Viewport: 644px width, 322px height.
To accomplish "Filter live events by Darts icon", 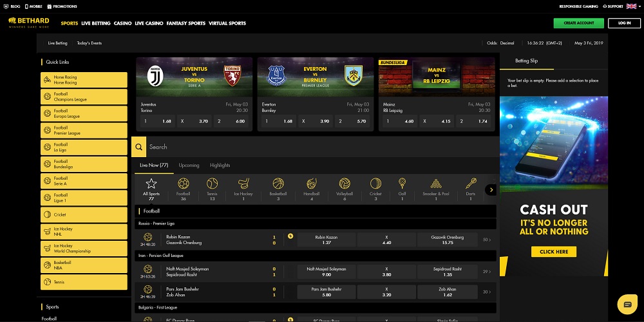I will tap(471, 184).
